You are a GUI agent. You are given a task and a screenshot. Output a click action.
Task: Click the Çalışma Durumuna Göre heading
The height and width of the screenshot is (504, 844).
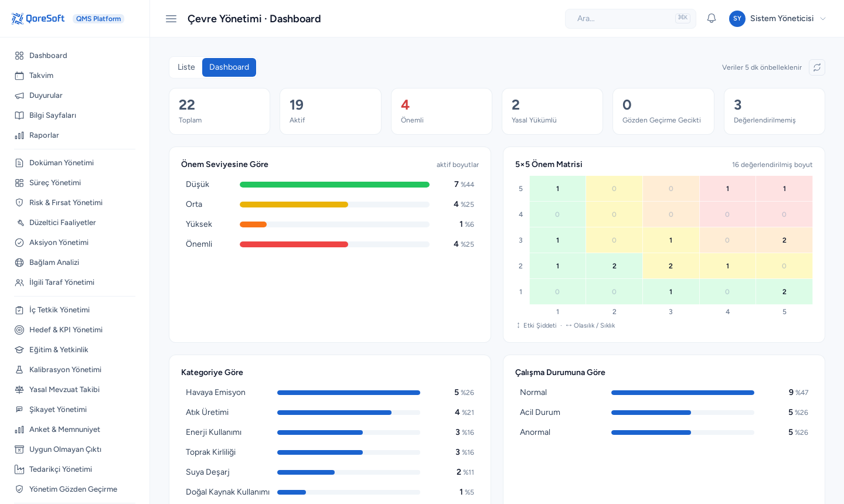tap(560, 373)
